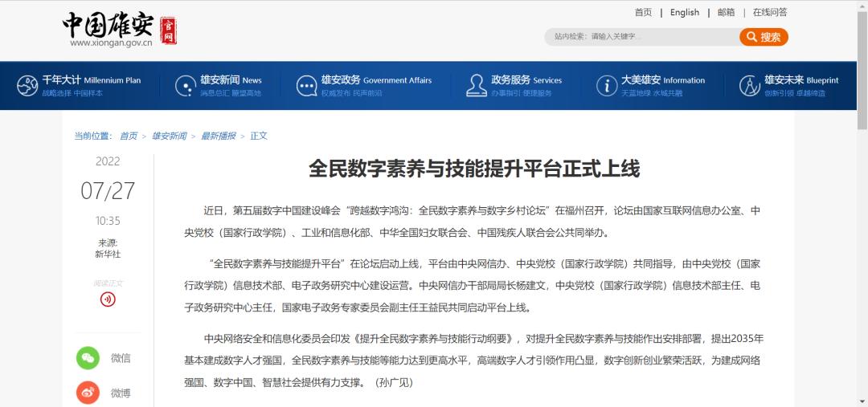Focus the site search input field
The height and width of the screenshot is (407, 868).
coord(659,37)
